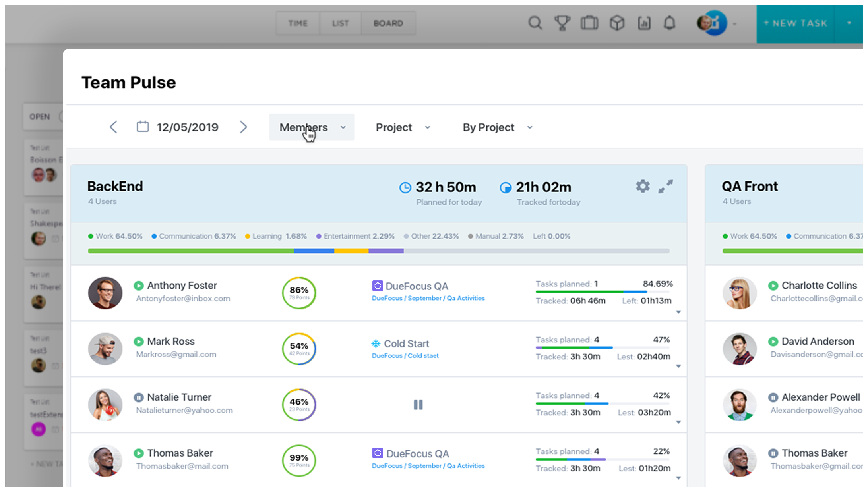This screenshot has height=492, width=868.
Task: Open BackEnd team settings gear
Action: pyautogui.click(x=643, y=186)
